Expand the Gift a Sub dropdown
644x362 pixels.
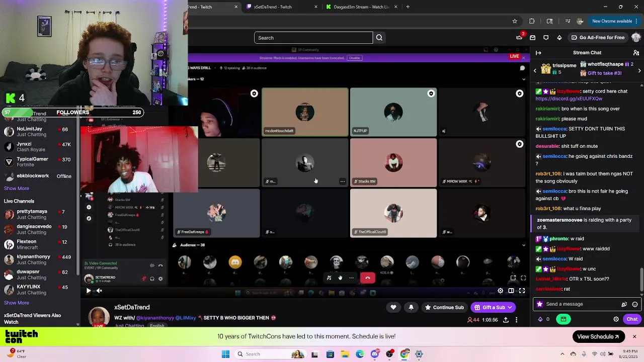510,307
